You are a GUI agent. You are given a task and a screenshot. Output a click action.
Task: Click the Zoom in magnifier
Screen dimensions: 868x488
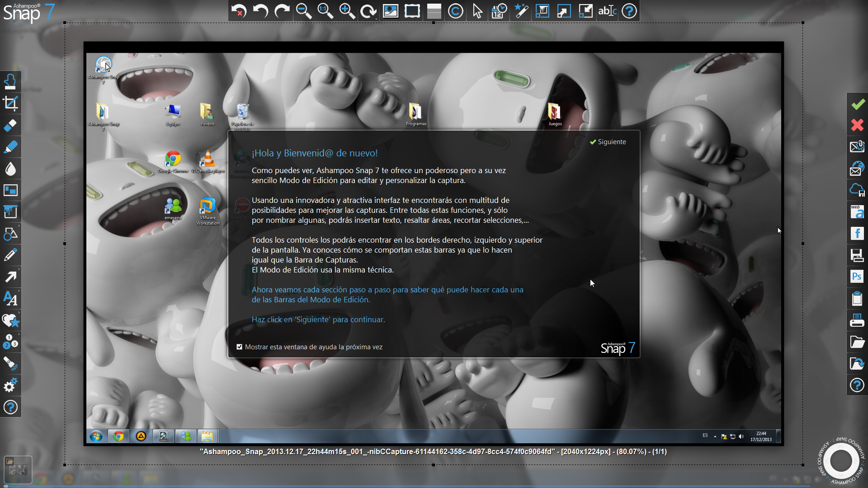(x=347, y=11)
